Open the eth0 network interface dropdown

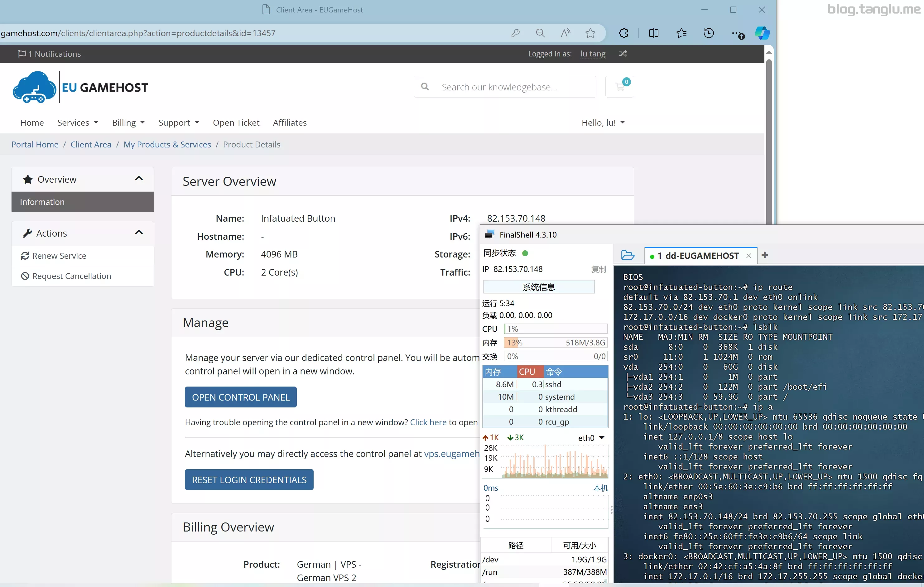591,438
